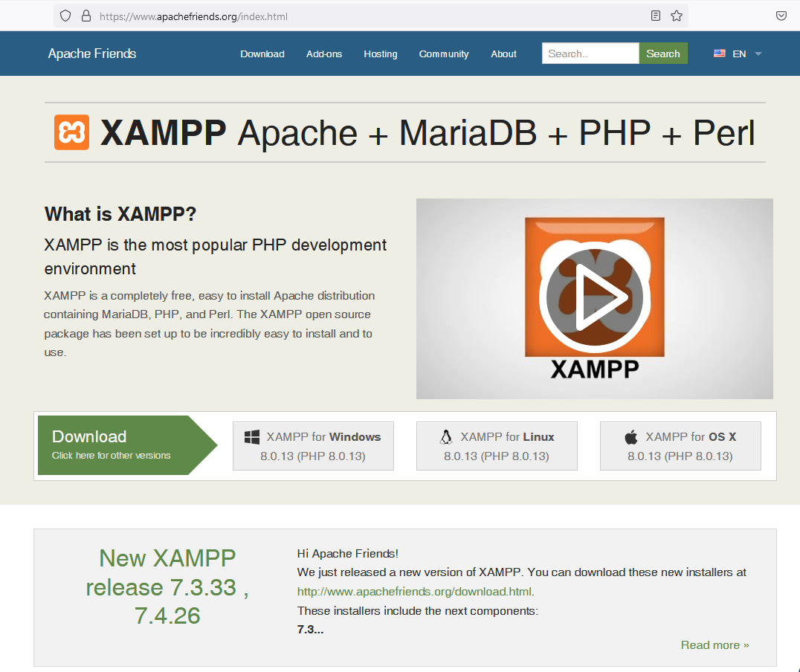Click the shield tracking protection icon

pos(65,16)
